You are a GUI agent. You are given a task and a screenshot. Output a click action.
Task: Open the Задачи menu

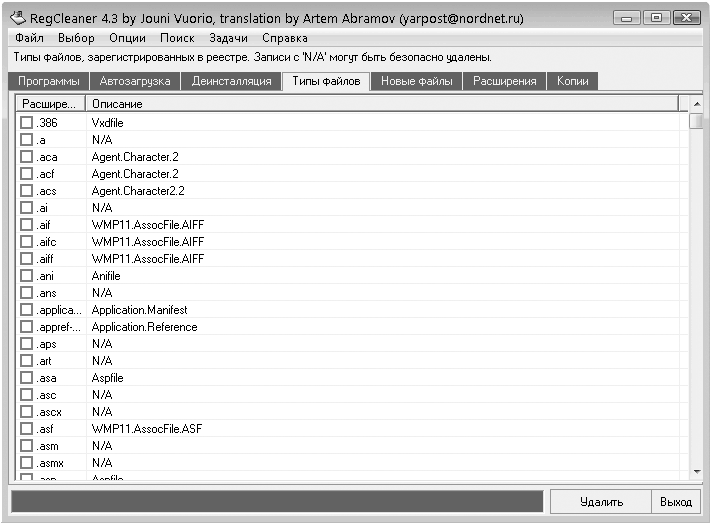[228, 38]
